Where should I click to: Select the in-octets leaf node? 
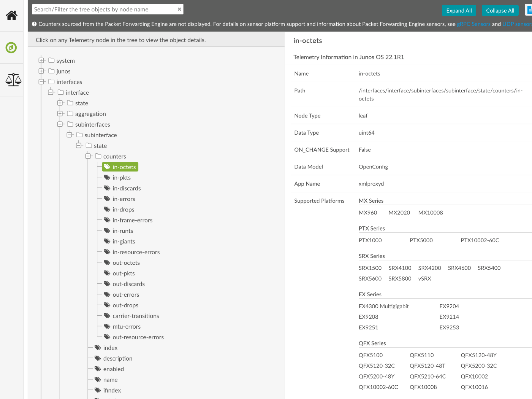(120, 167)
